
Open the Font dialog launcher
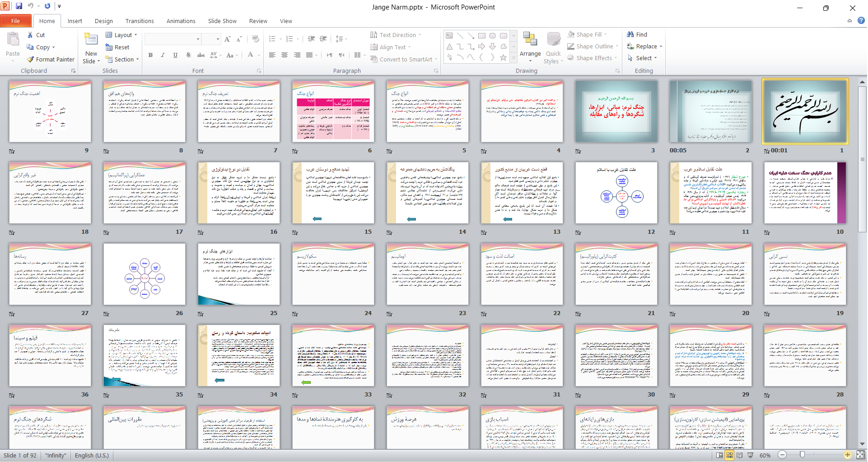coord(259,71)
